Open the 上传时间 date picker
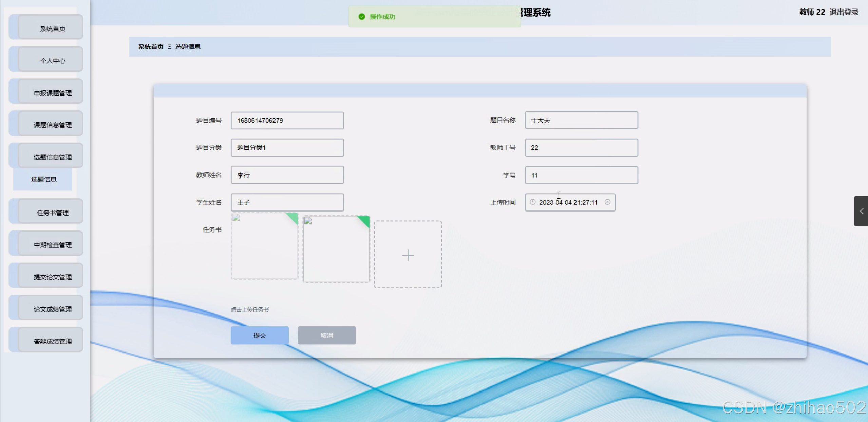The height and width of the screenshot is (422, 868). pyautogui.click(x=570, y=202)
